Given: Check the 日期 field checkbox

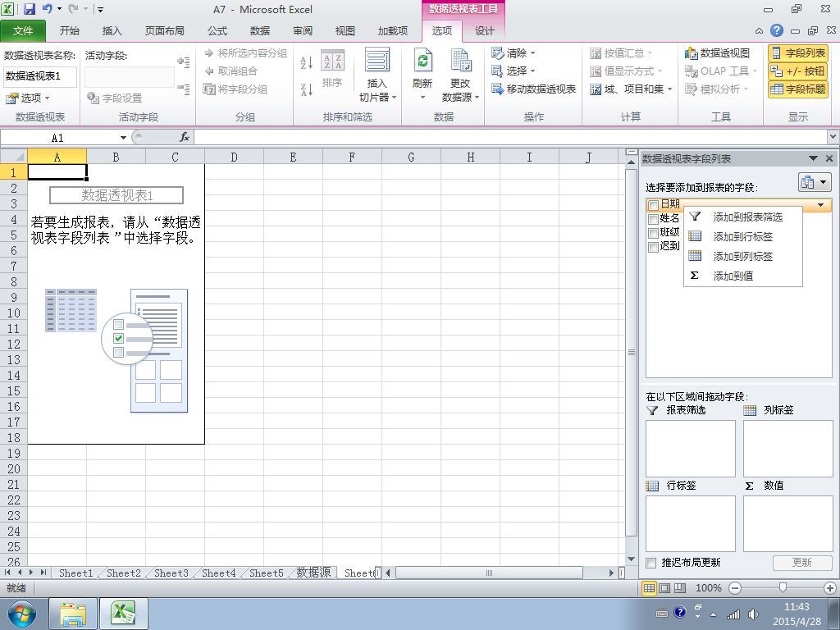Looking at the screenshot, I should click(x=653, y=204).
